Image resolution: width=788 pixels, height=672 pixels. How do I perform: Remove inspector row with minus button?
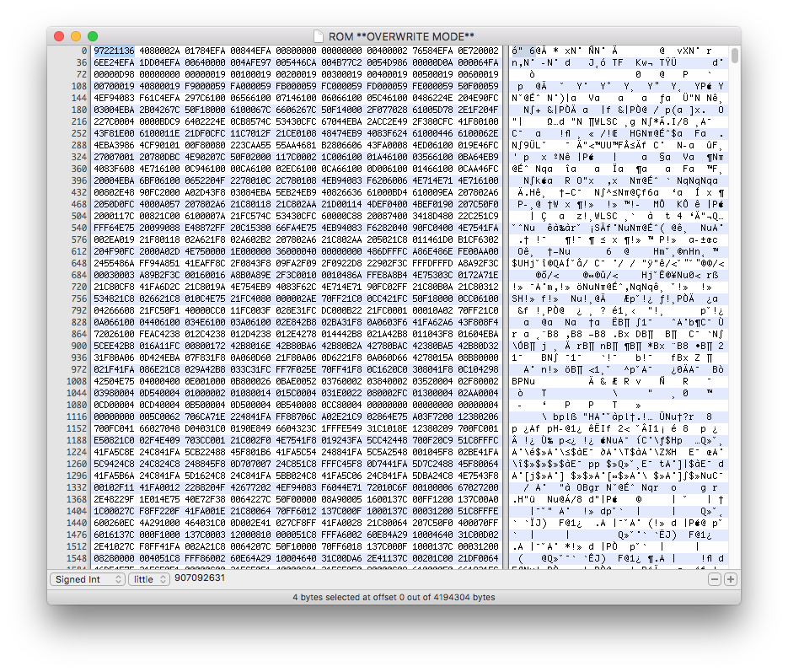coord(715,579)
